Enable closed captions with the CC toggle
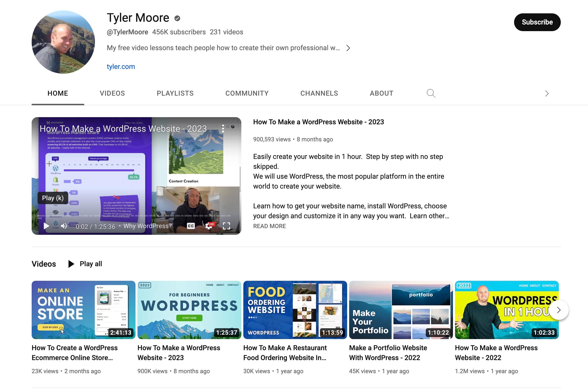 [190, 226]
